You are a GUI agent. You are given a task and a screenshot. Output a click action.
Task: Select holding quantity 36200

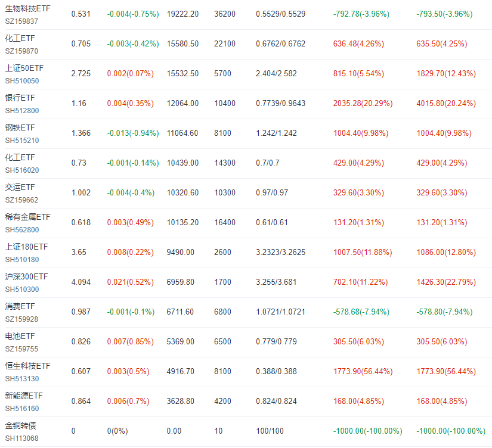point(225,14)
